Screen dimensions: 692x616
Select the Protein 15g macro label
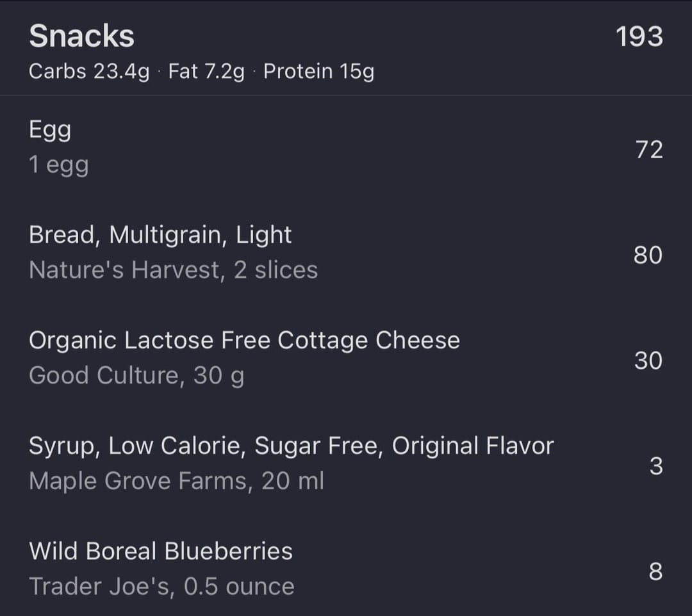(x=318, y=72)
